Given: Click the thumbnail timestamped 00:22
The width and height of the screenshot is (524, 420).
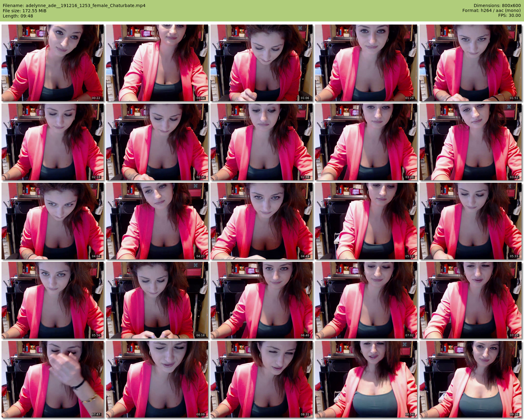Looking at the screenshot, I should pyautogui.click(x=53, y=63).
